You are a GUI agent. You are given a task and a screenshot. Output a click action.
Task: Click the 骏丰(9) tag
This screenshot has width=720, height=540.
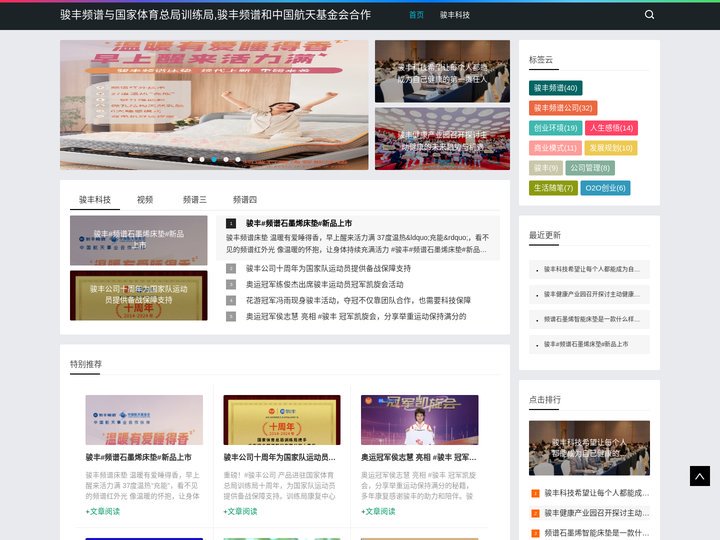pyautogui.click(x=546, y=168)
